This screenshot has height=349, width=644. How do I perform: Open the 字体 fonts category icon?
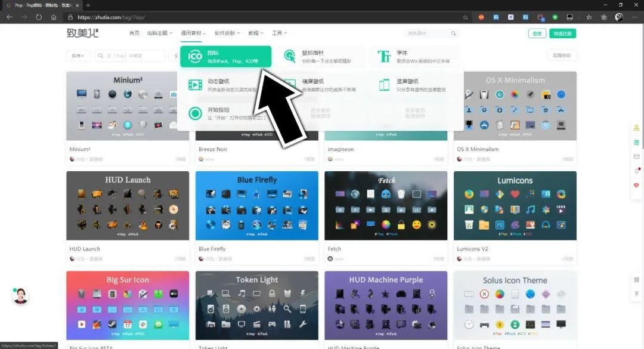[385, 57]
